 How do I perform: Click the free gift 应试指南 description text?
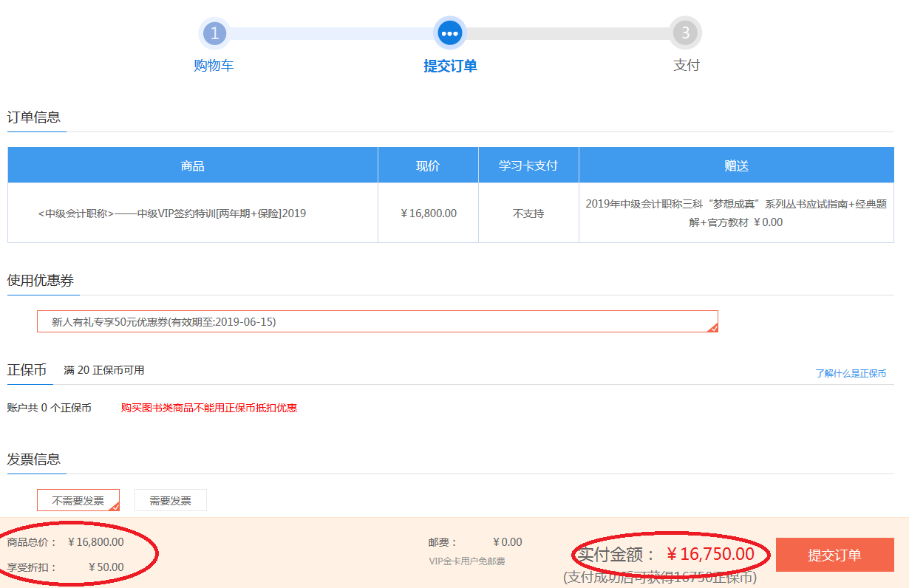click(736, 213)
